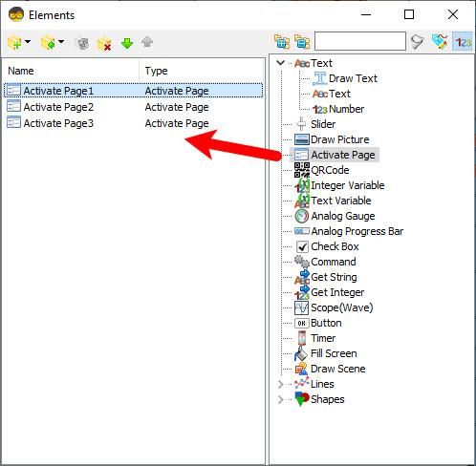
Task: Click the Button OK icon in tree
Action: [x=301, y=323]
